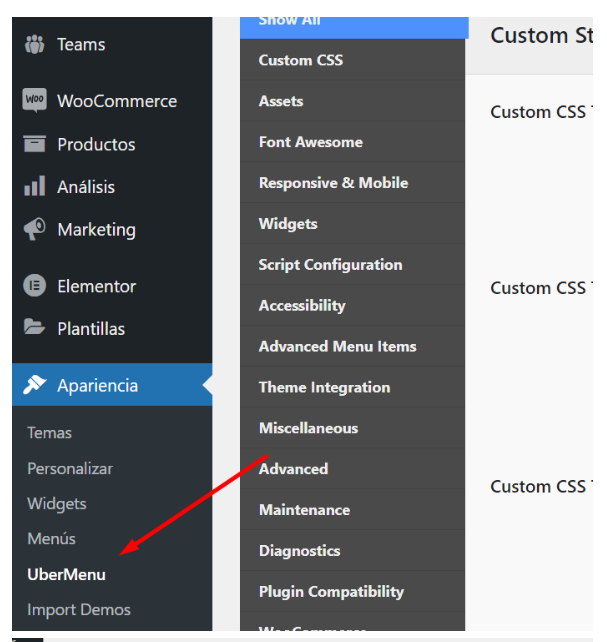Screen dimensions: 607x642
Task: Open the Plugin Compatibility tab
Action: [352, 592]
